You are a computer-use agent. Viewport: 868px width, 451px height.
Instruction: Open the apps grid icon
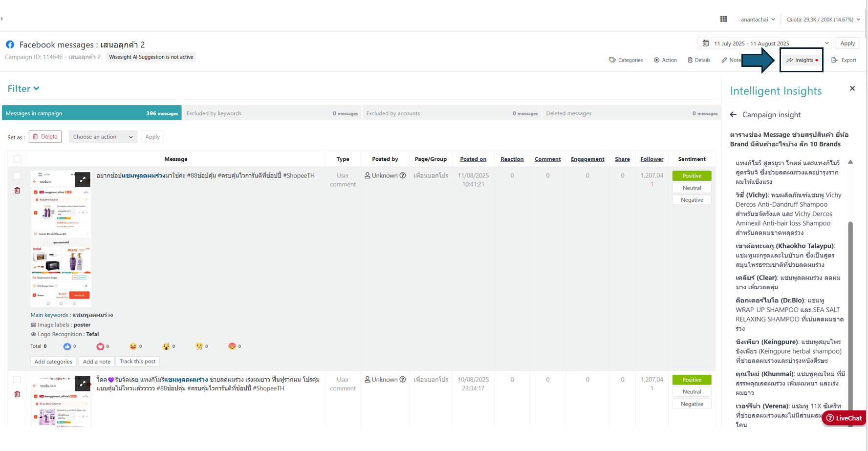[x=723, y=19]
